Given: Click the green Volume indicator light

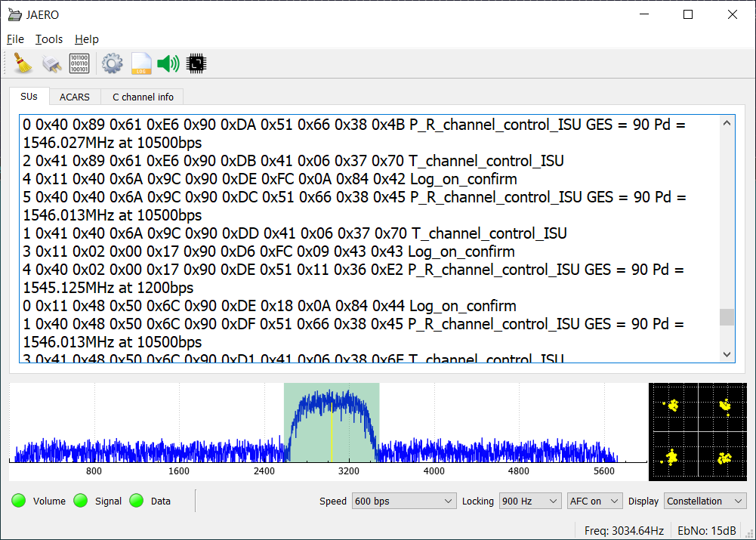Looking at the screenshot, I should [19, 501].
